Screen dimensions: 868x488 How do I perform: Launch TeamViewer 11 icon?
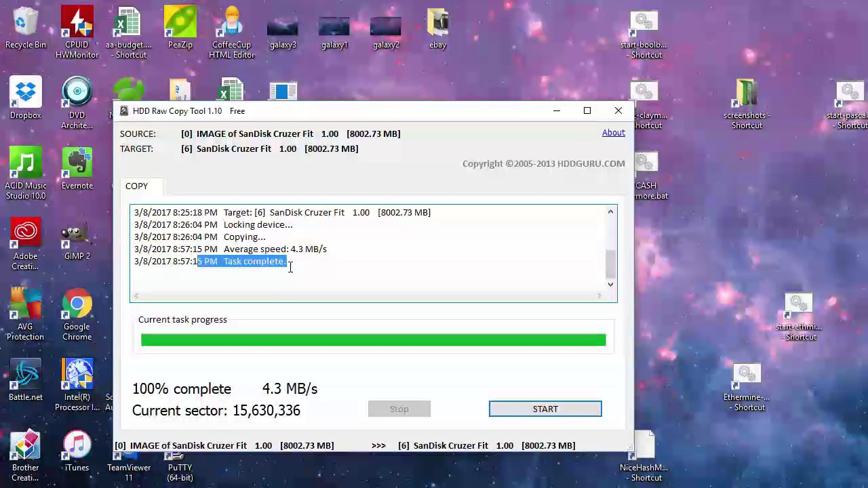click(128, 466)
